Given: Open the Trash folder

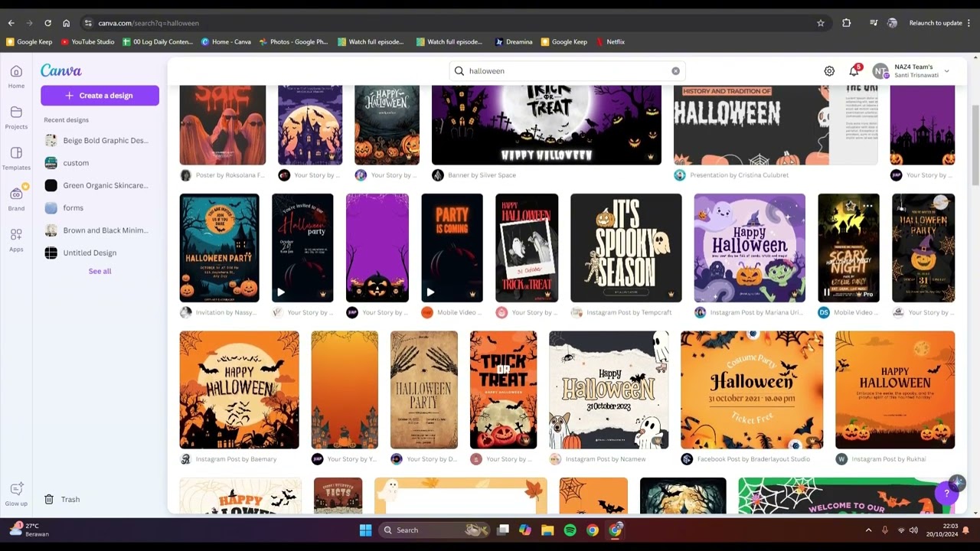Looking at the screenshot, I should [62, 499].
